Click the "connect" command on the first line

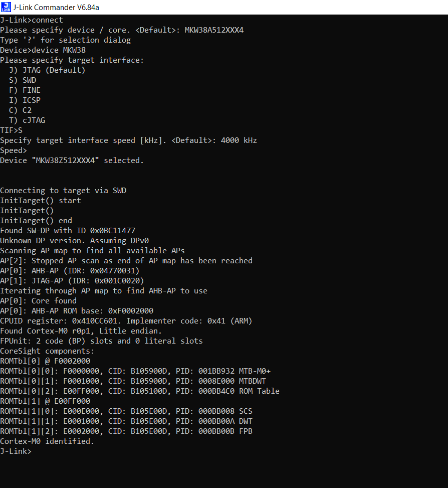[x=47, y=20]
